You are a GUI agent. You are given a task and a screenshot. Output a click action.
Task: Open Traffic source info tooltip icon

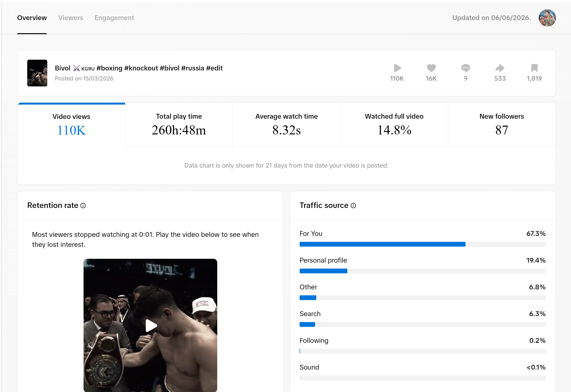(x=353, y=206)
